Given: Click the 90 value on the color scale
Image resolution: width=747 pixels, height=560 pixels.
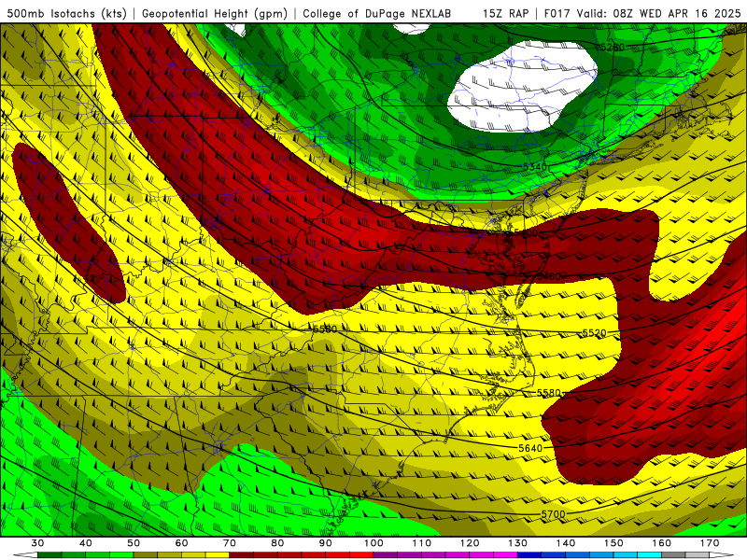Looking at the screenshot, I should pos(326,543).
